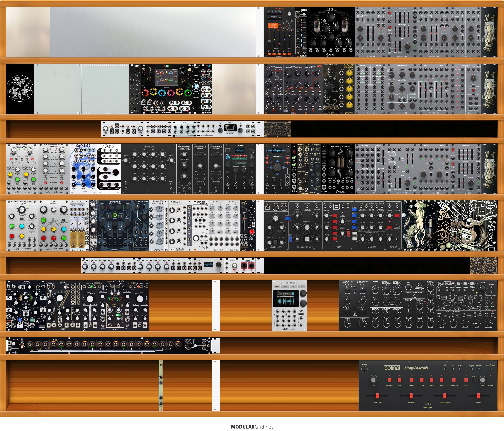The image size is (504, 431).
Task: Enable the VIOLA voice on Solina
Action: (412, 380)
